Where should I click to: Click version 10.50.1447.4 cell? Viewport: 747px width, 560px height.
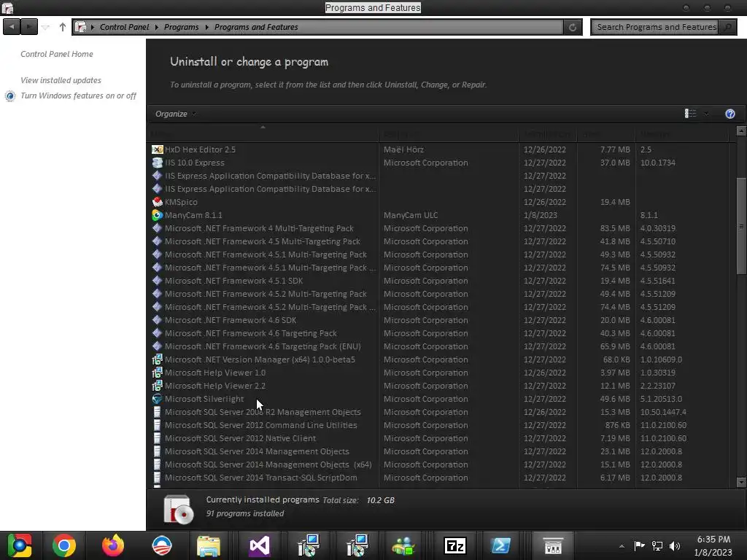tap(663, 413)
